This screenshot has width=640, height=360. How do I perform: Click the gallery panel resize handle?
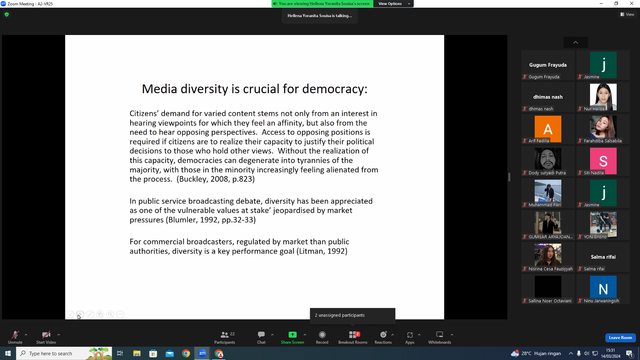(x=509, y=177)
